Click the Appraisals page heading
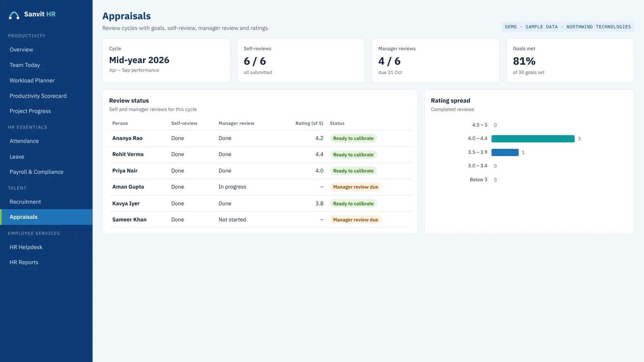Screen dimensions: 644x362 click(x=126, y=16)
